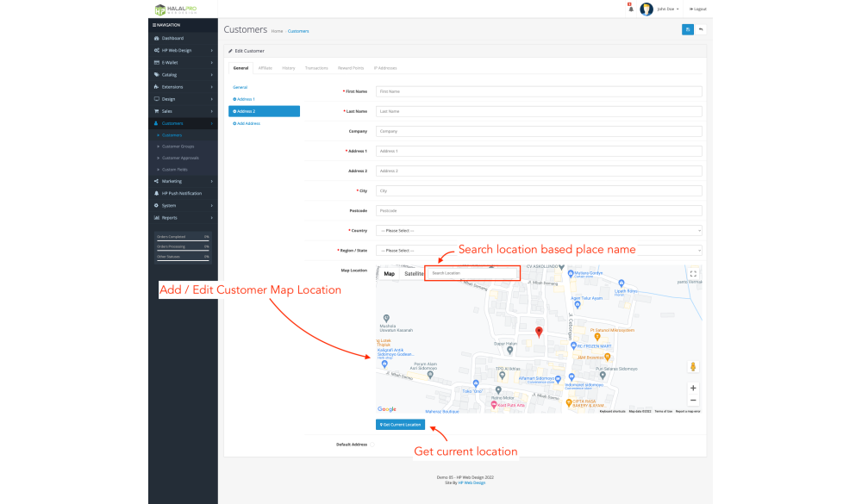The width and height of the screenshot is (862, 504).
Task: Switch map to Map view
Action: pos(390,274)
